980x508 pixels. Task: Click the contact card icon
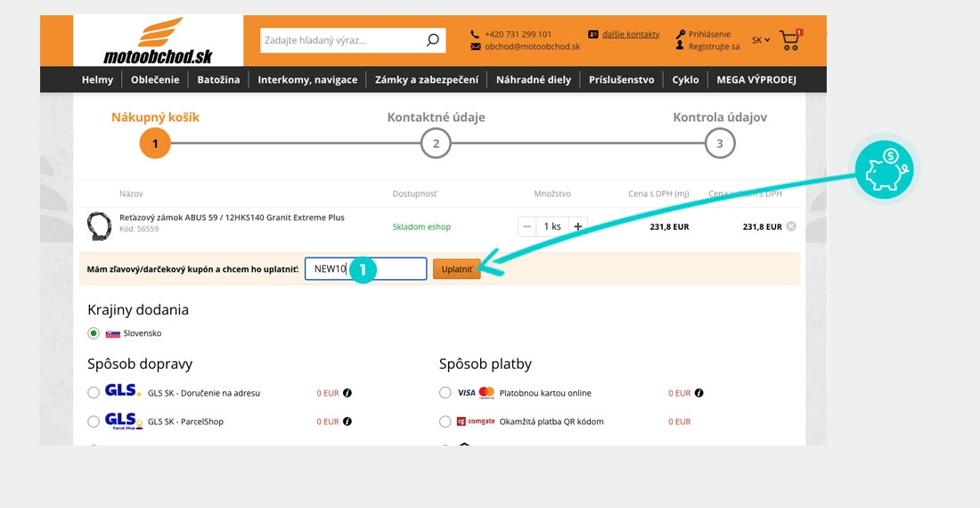click(x=593, y=35)
